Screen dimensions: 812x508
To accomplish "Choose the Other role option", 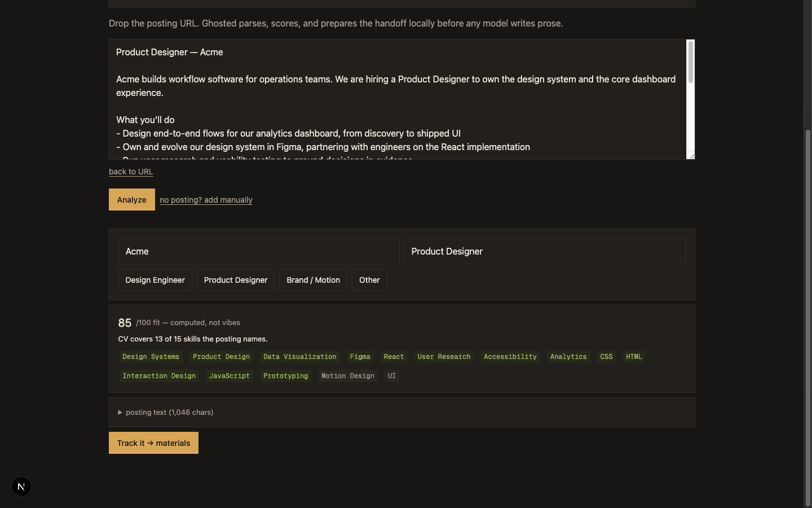I will (x=369, y=280).
